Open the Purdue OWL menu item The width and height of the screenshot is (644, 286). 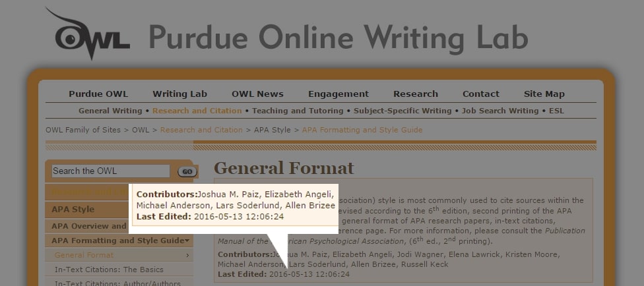98,94
